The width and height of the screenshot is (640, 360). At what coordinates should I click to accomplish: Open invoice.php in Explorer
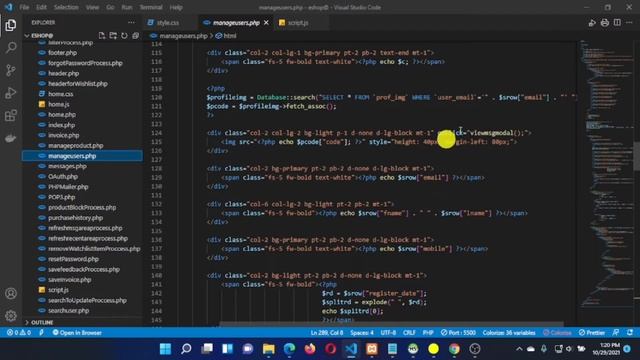[x=63, y=135]
